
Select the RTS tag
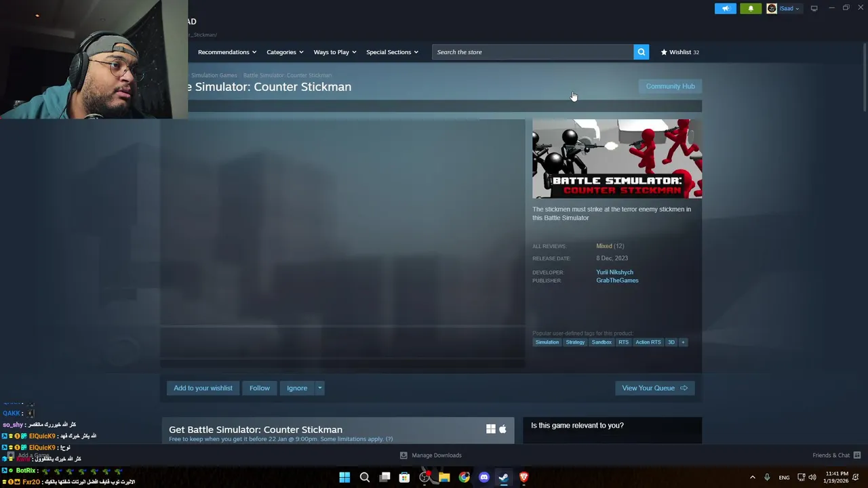(x=623, y=342)
